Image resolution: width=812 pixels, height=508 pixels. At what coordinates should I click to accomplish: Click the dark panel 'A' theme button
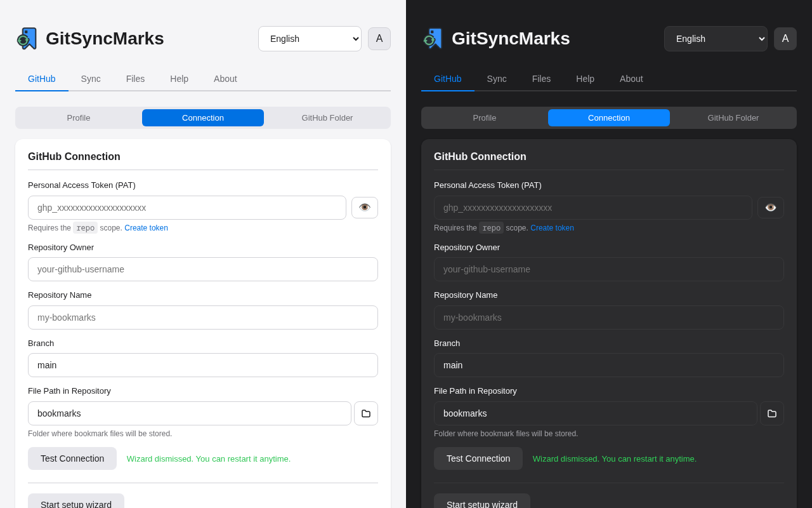tap(785, 39)
